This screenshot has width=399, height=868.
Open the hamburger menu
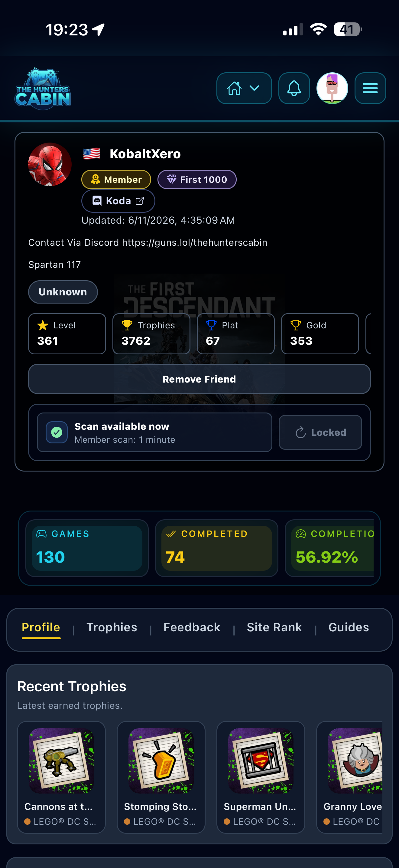coord(370,88)
